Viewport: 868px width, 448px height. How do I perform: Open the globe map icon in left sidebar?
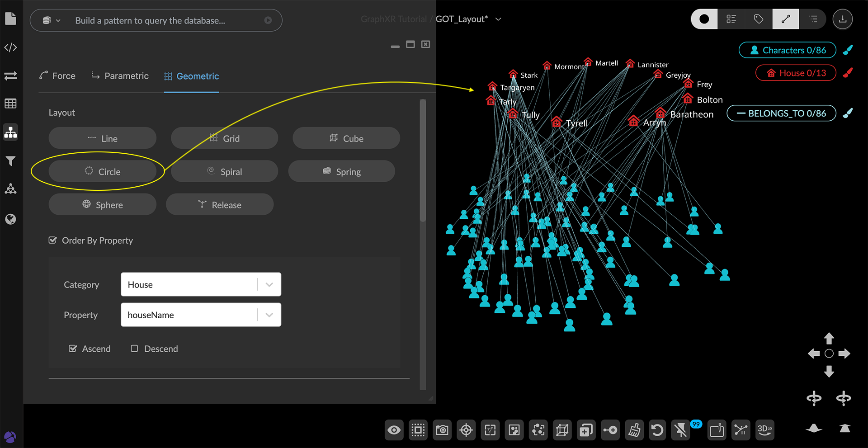10,219
